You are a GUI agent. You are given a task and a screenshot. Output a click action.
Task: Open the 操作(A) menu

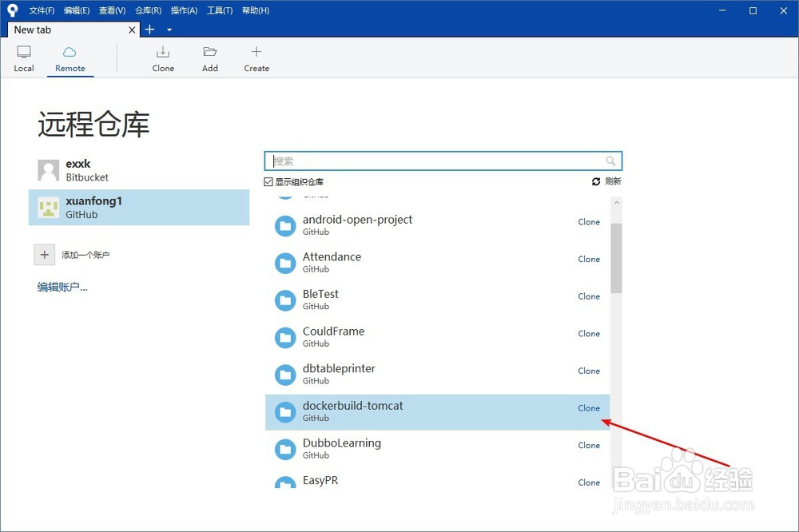pos(184,10)
